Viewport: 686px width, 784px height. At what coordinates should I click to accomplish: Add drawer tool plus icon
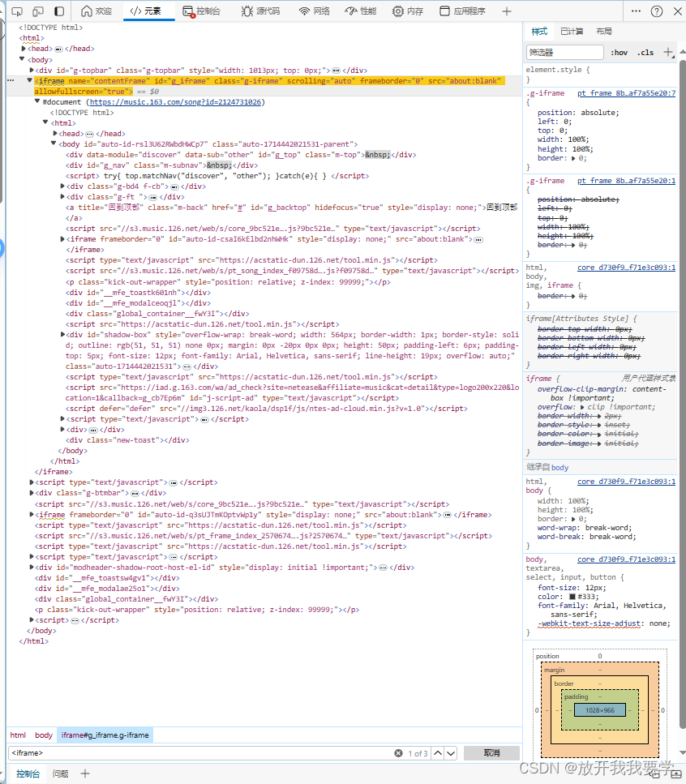point(85,773)
